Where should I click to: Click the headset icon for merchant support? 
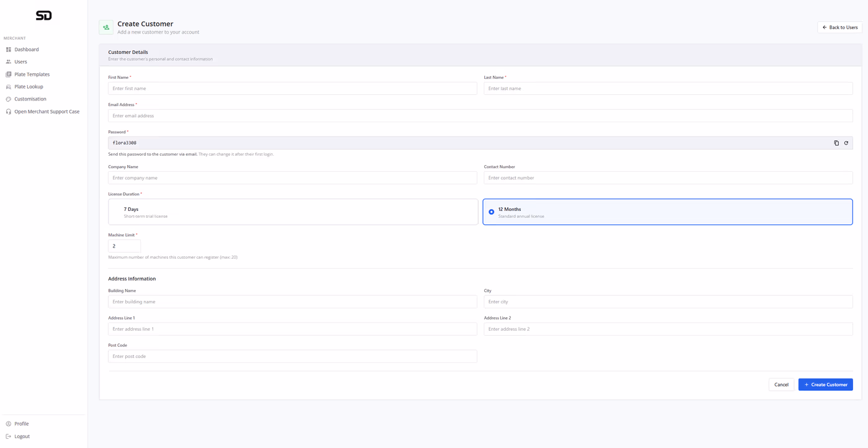coord(7,111)
